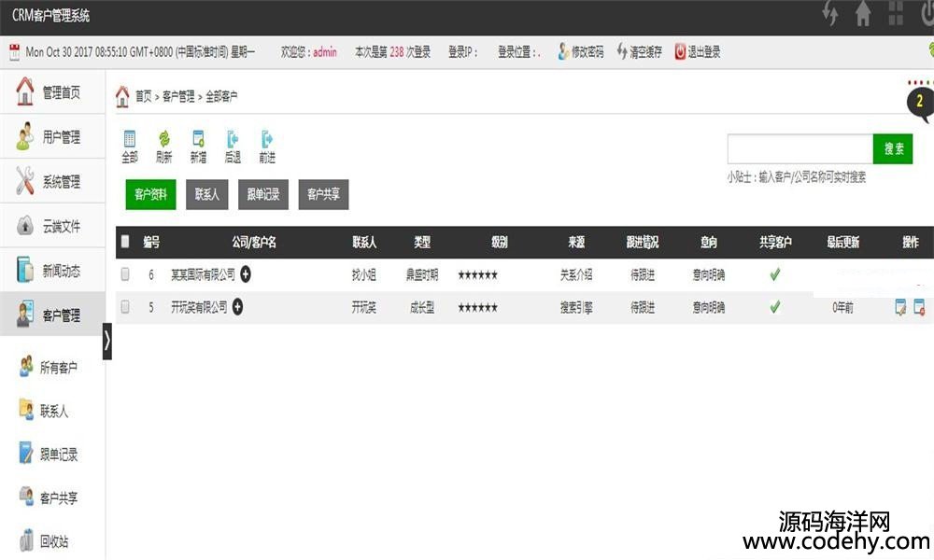Screen dimensions: 934x560
Task: Click the home icon in top header
Action: pyautogui.click(x=863, y=14)
